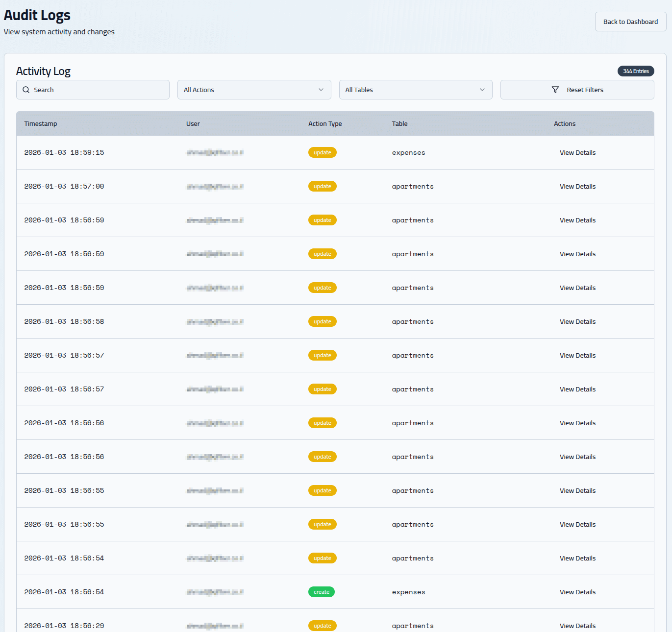View details of the 18:59:15 expenses entry

click(x=577, y=152)
